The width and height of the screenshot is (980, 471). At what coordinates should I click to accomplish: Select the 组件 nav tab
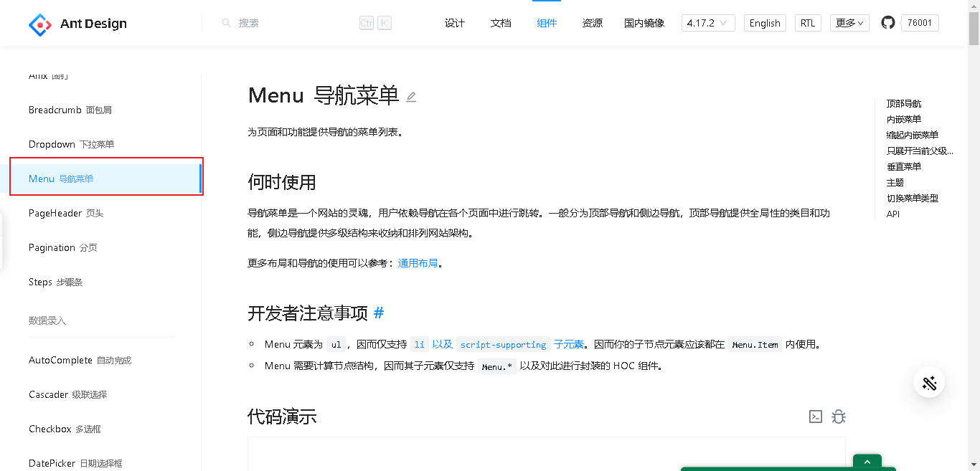[x=547, y=23]
